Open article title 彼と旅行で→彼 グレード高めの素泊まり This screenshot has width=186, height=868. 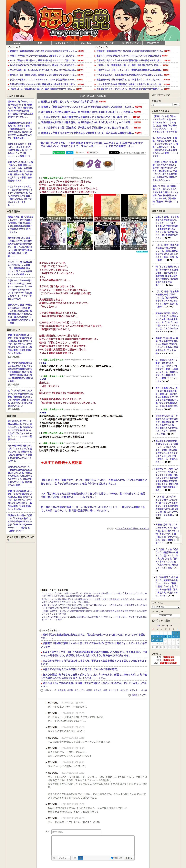coord(92,145)
